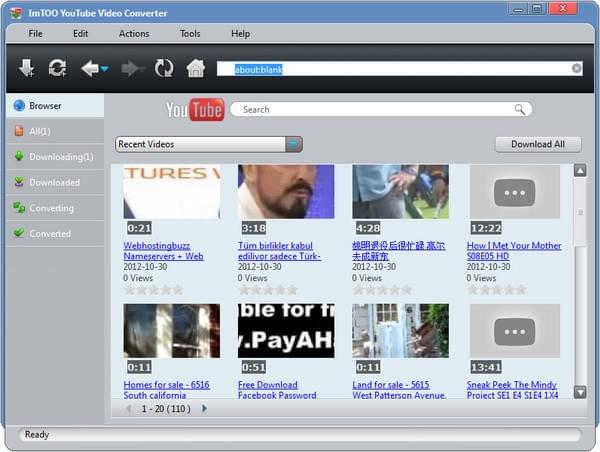Screen dimensions: 600x452
Task: Rate the Tüm birlikler video with stars
Action: (x=268, y=290)
